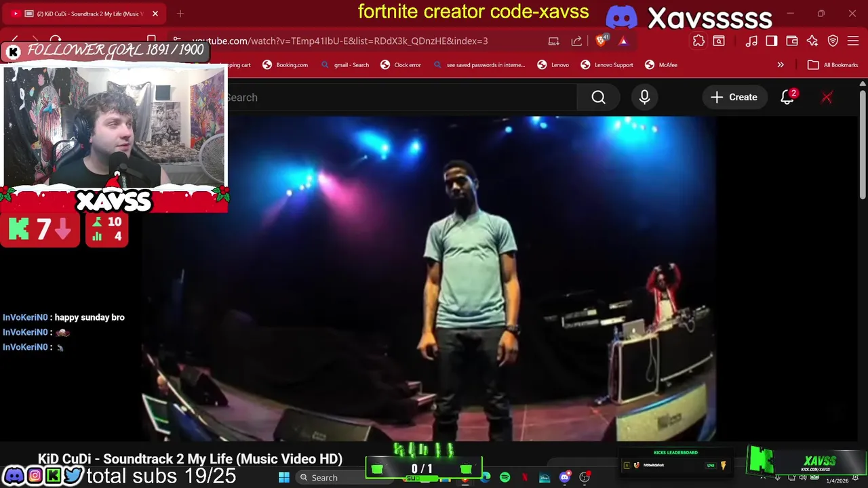Open a new browser tab
Screen dimensions: 868x488
tap(180, 14)
